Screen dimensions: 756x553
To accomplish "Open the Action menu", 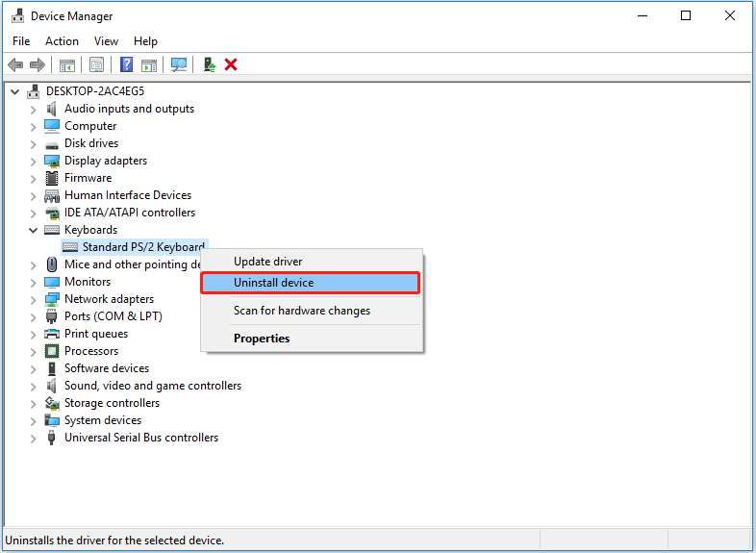I will pyautogui.click(x=62, y=41).
